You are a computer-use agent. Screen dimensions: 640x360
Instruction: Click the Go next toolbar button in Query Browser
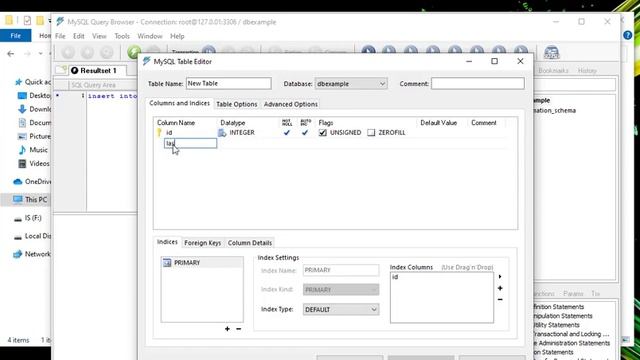(87, 52)
